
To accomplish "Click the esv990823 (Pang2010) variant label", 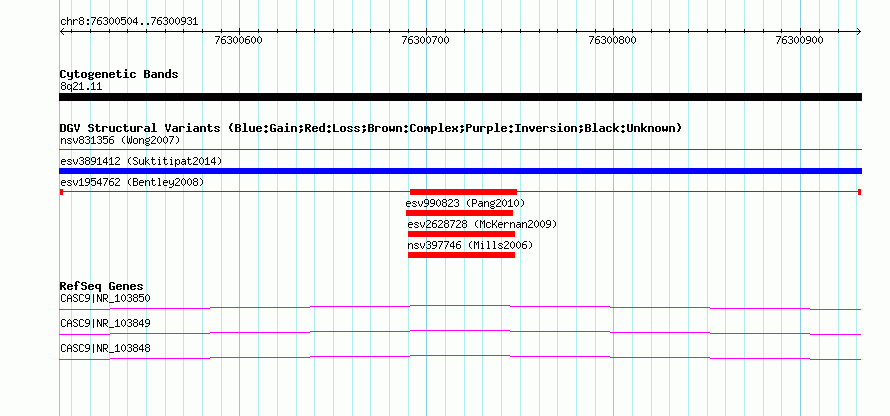I will point(465,203).
